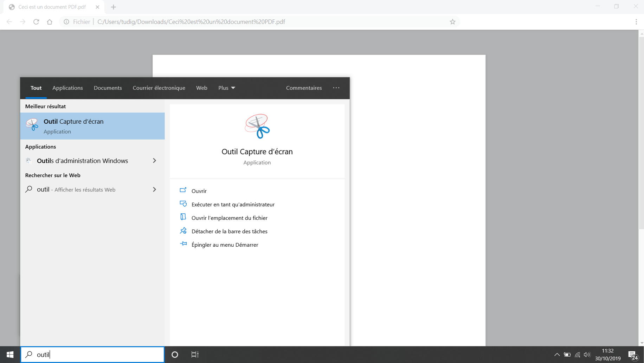
Task: Switch to the Web search tab
Action: point(202,88)
